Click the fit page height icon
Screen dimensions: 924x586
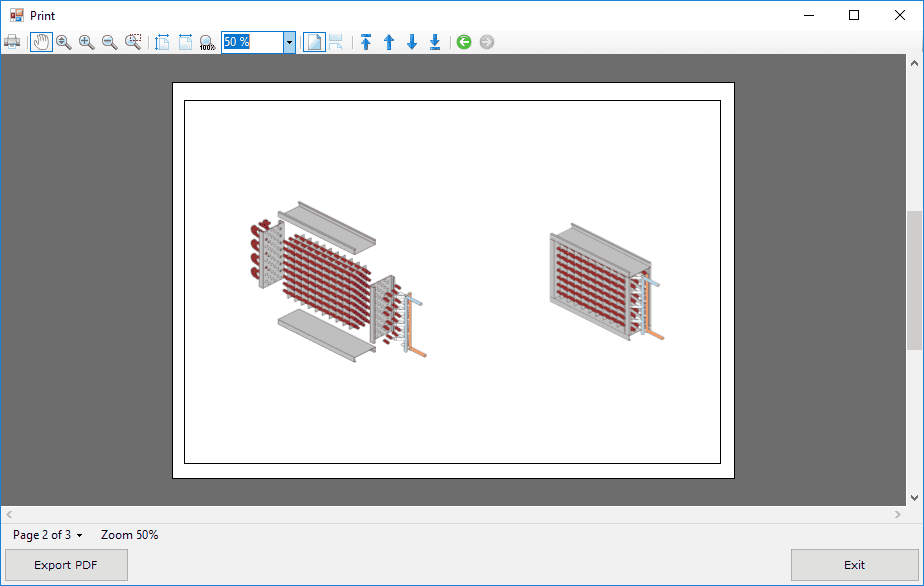pos(162,42)
